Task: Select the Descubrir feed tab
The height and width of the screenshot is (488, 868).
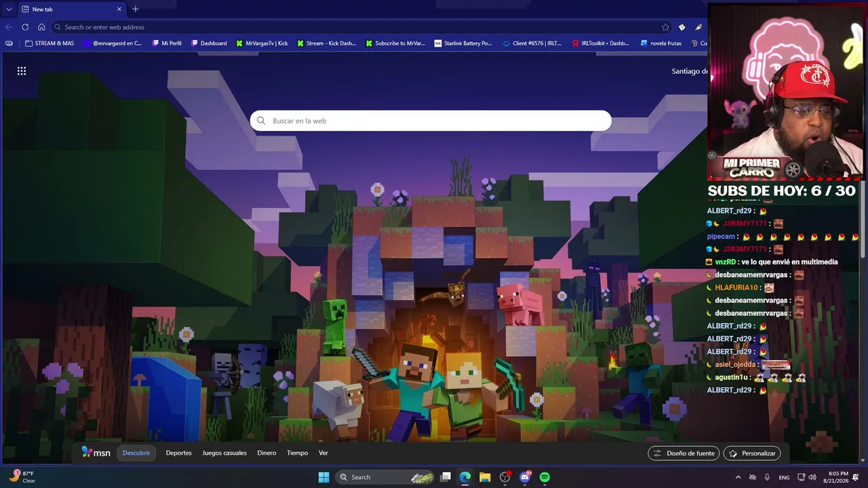Action: click(x=136, y=453)
